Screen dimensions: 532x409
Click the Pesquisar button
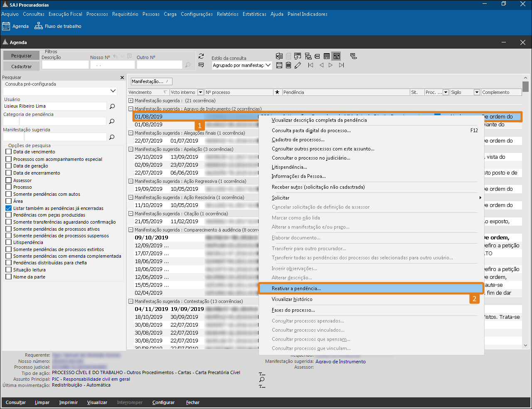point(21,56)
